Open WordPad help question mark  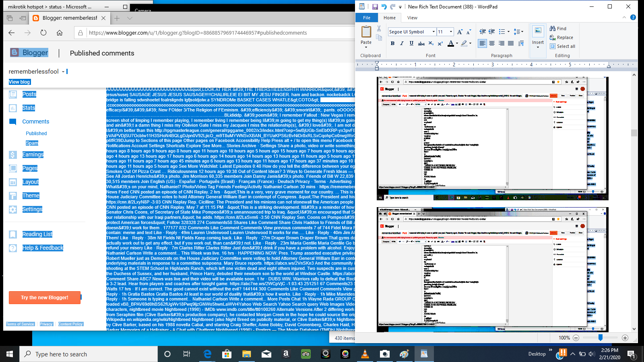point(633,17)
